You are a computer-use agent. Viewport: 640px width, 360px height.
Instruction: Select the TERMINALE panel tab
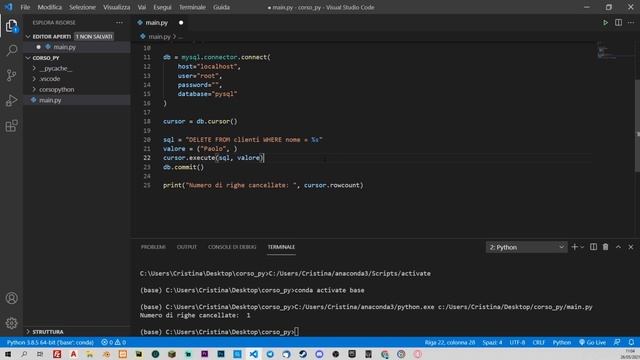point(281,247)
